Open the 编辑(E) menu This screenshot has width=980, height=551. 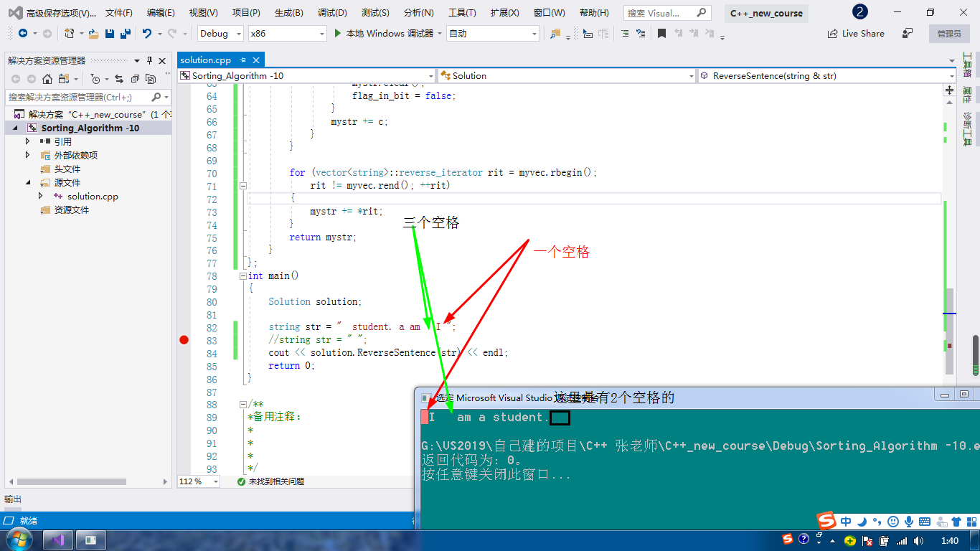tap(161, 13)
